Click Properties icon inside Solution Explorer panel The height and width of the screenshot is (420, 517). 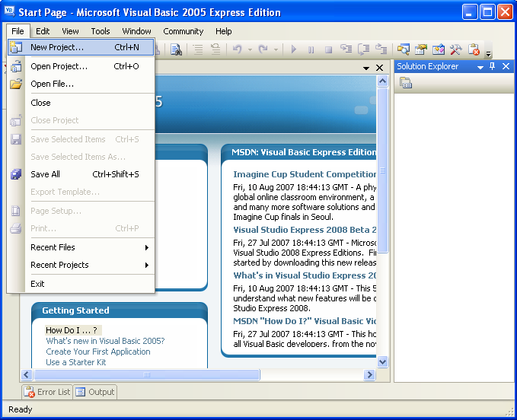pyautogui.click(x=406, y=83)
